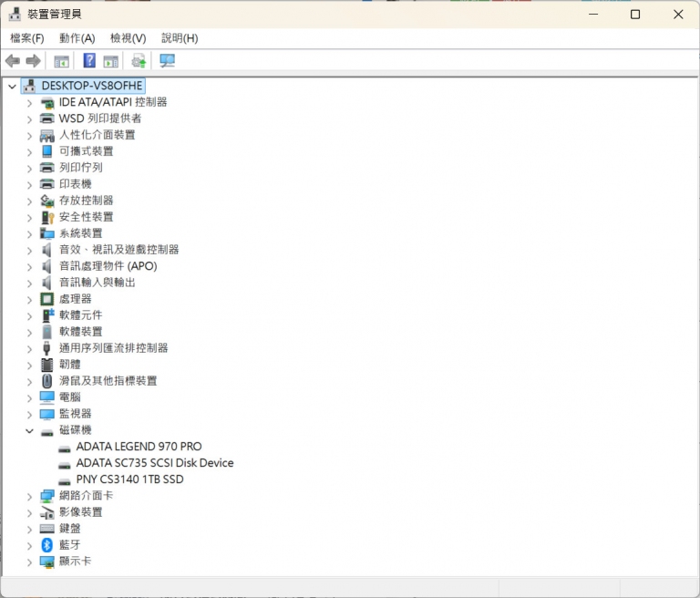Screen dimensions: 700x598
Task: Click the Forward arrow in the toolbar
Action: 34,61
